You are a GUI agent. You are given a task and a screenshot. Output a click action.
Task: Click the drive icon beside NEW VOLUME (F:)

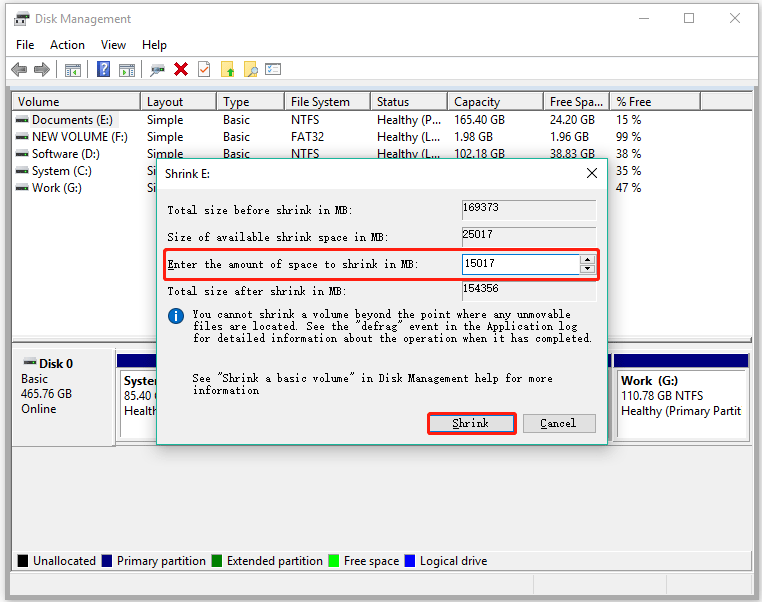(x=22, y=137)
